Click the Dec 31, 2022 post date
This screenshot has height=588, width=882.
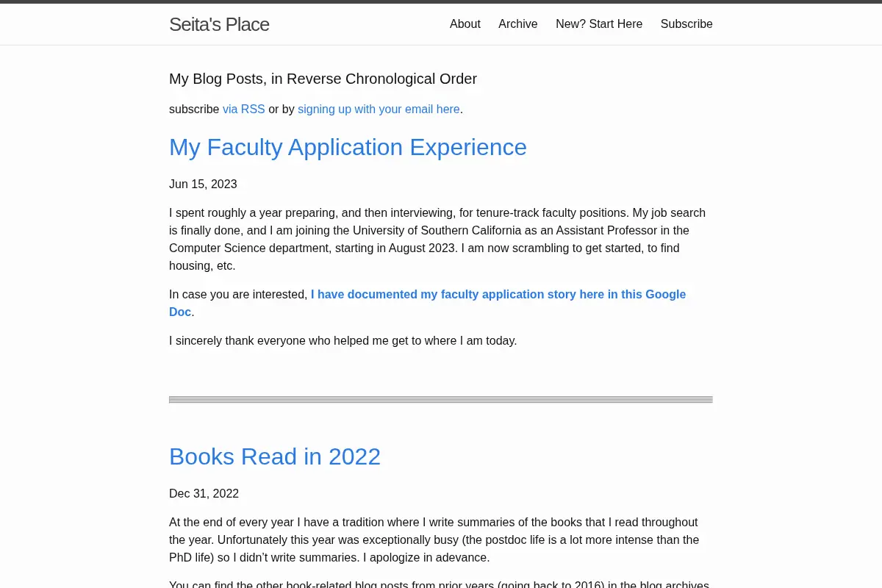(204, 493)
